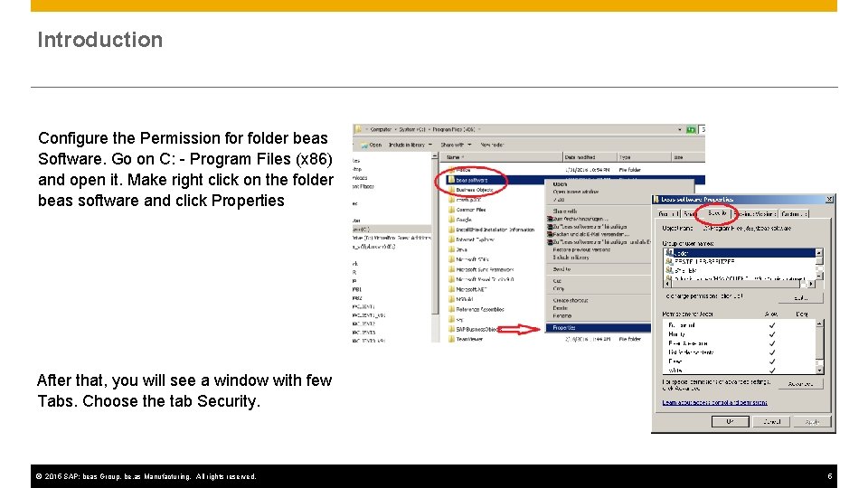Viewport: 868px width, 488px height.
Task: Select the Sharing tab in Properties
Action: pyautogui.click(x=689, y=213)
